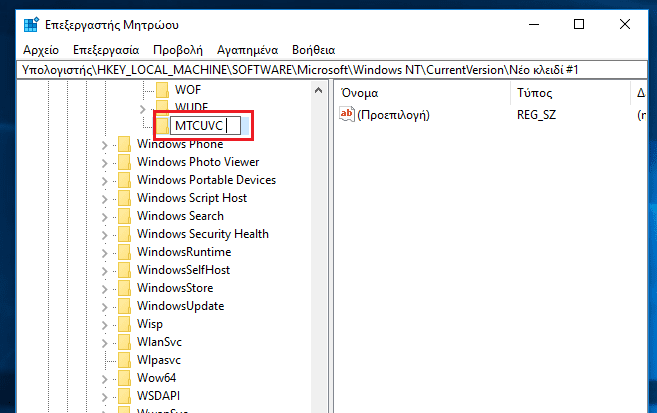Select the (Προεπιλογή) string value icon

point(347,114)
